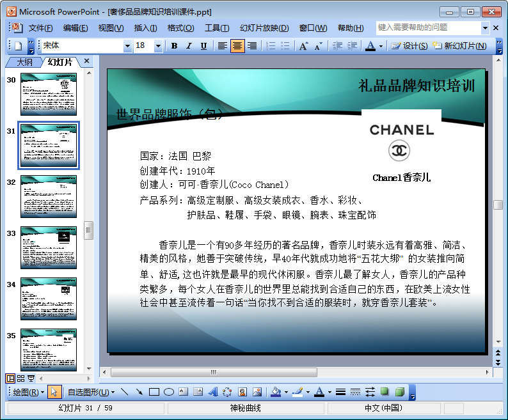Image resolution: width=508 pixels, height=420 pixels.
Task: Switch to Slide Sorter view
Action: [20, 378]
